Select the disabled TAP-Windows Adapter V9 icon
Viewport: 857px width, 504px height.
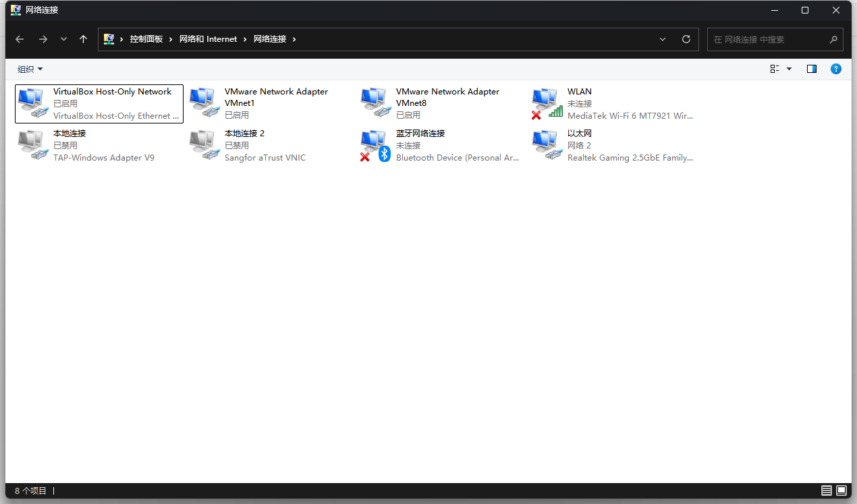click(x=32, y=145)
